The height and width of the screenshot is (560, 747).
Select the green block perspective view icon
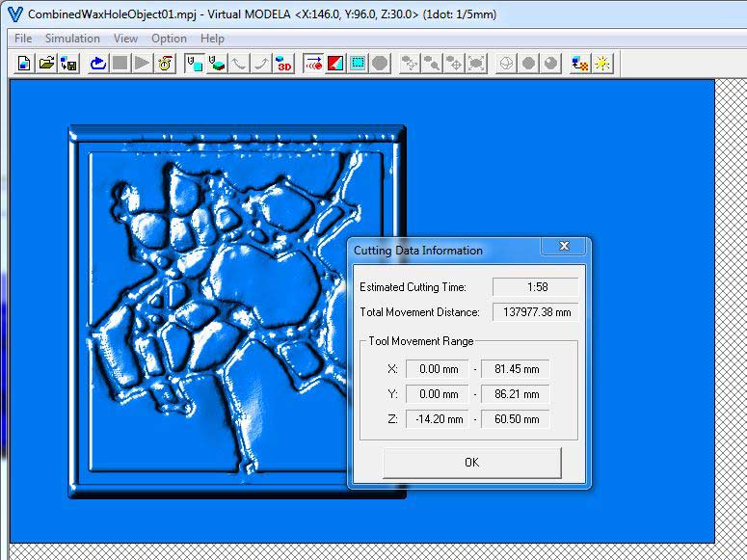217,64
